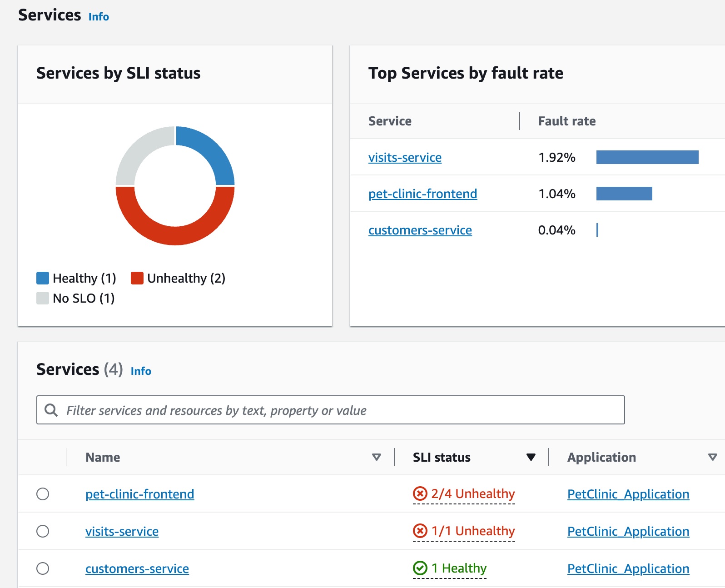The width and height of the screenshot is (725, 588).
Task: Open Info link next to Services (4)
Action: point(141,371)
